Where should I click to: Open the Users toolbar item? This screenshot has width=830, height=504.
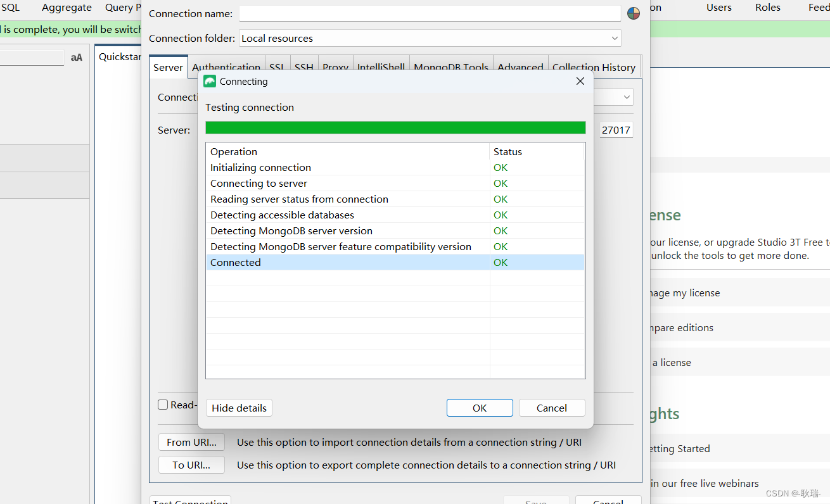[x=719, y=8]
